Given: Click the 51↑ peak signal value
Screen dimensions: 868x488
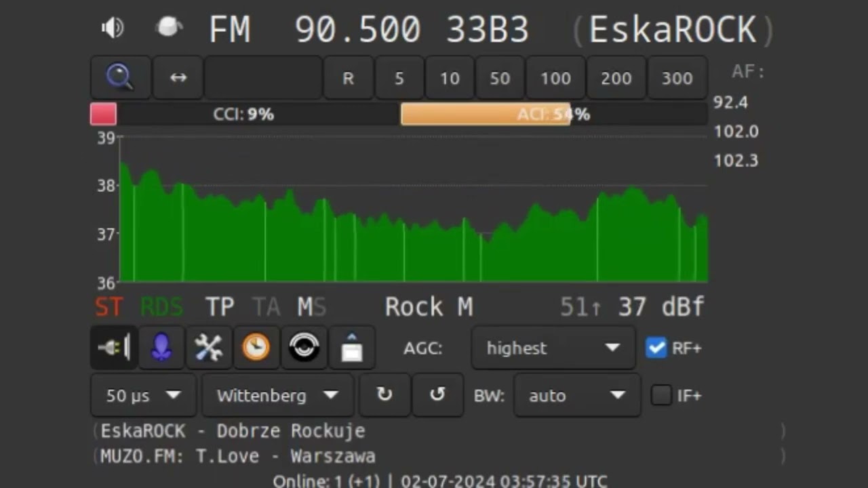Looking at the screenshot, I should [x=580, y=307].
